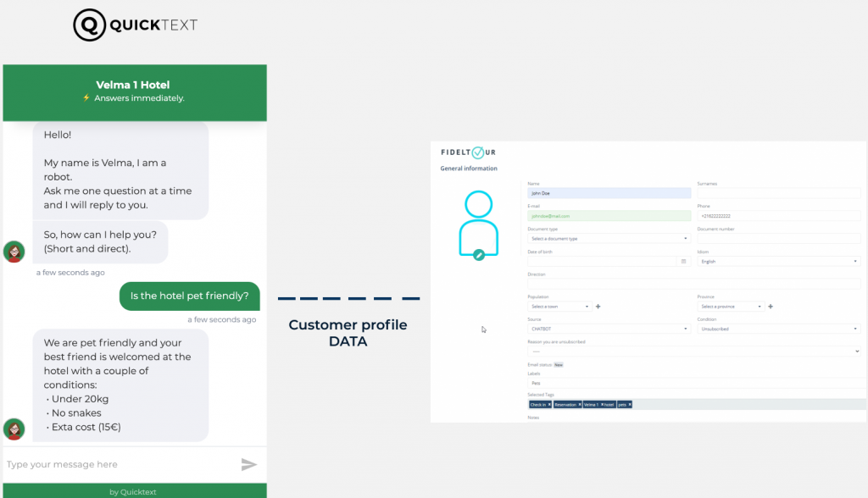
Task: Click the Fideltour logo
Action: point(467,151)
